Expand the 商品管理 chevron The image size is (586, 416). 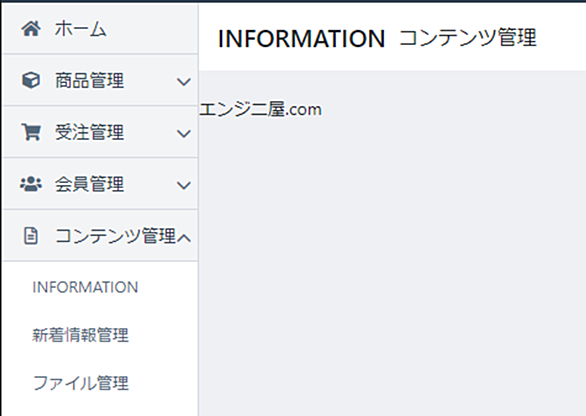(x=183, y=81)
